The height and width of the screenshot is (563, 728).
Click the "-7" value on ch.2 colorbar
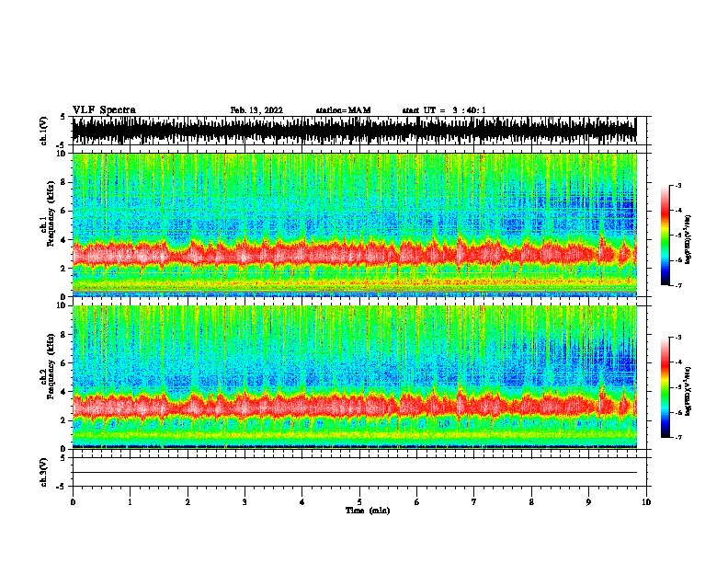[677, 437]
